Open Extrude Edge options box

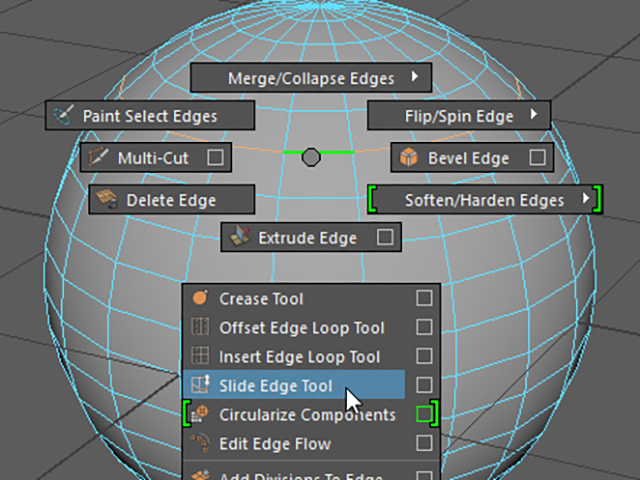[x=385, y=237]
